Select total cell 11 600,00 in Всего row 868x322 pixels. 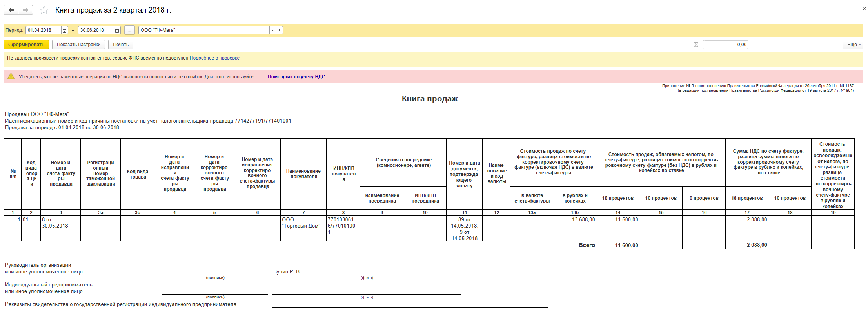[x=618, y=245]
